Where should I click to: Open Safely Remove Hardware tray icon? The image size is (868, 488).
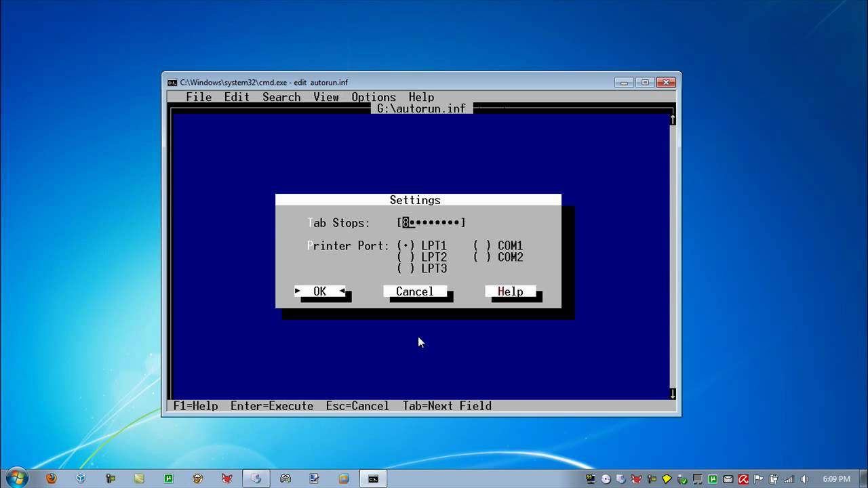coord(682,479)
